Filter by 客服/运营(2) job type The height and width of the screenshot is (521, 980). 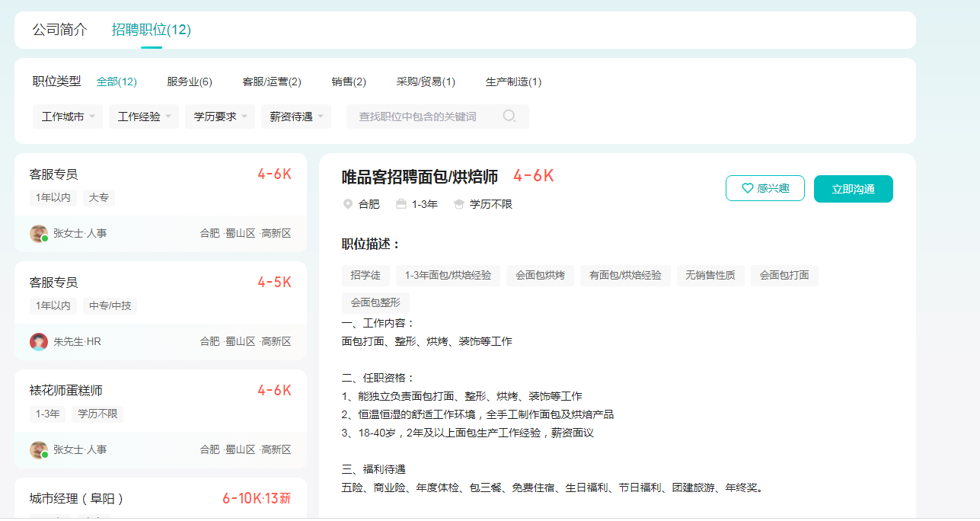pyautogui.click(x=272, y=82)
